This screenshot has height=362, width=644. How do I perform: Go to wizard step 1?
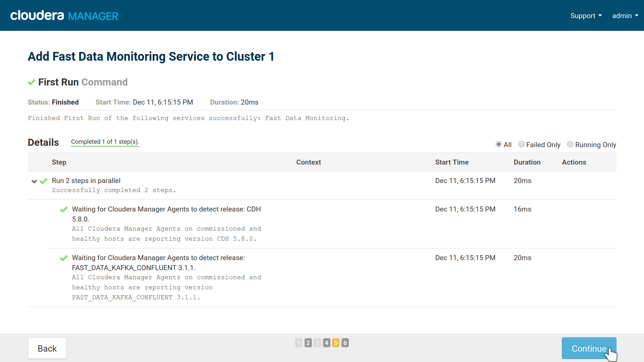pos(299,343)
